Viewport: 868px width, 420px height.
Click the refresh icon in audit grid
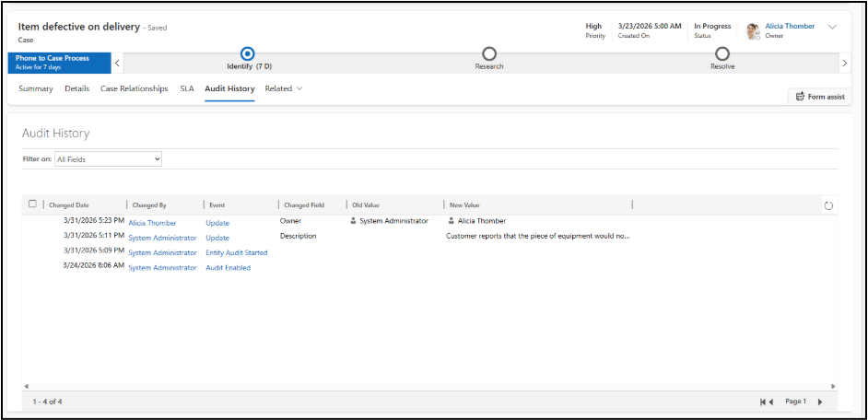[828, 205]
